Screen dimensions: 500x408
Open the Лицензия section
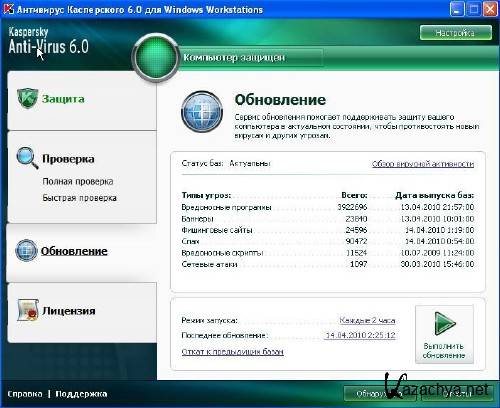(x=69, y=311)
